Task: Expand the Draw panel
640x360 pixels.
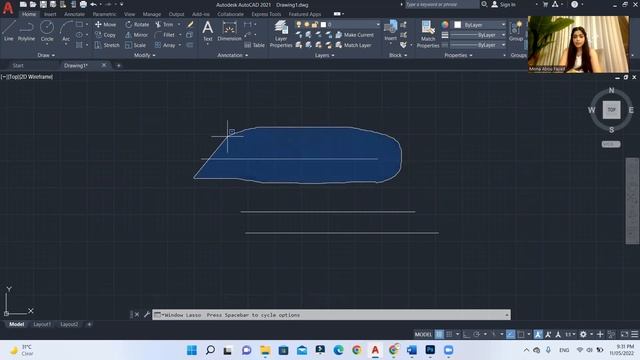Action: point(46,55)
